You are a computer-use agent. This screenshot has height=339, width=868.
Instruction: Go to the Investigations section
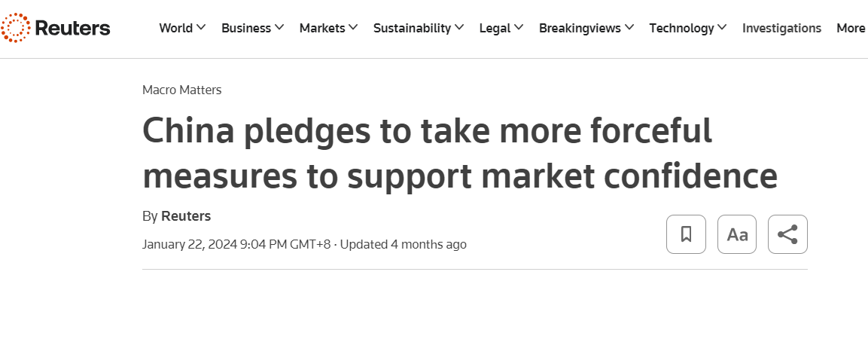781,28
